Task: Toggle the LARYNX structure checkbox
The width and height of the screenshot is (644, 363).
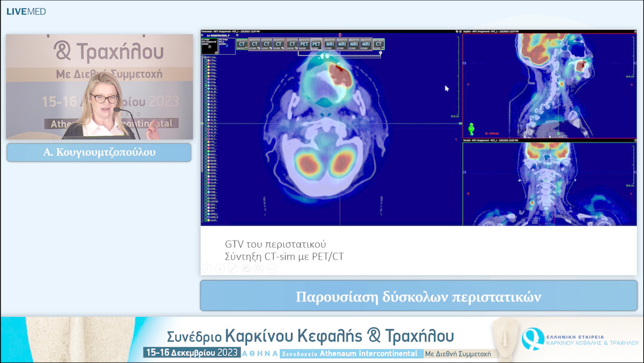Action: pyautogui.click(x=206, y=202)
